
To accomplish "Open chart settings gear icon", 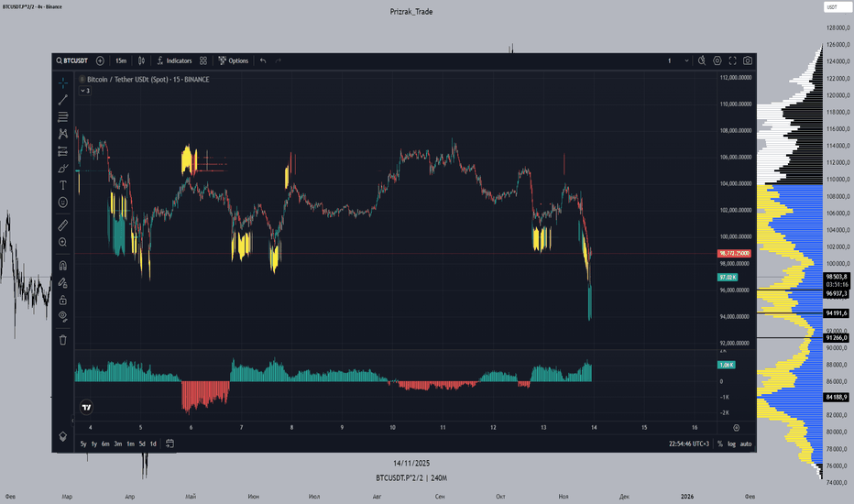I will [717, 60].
